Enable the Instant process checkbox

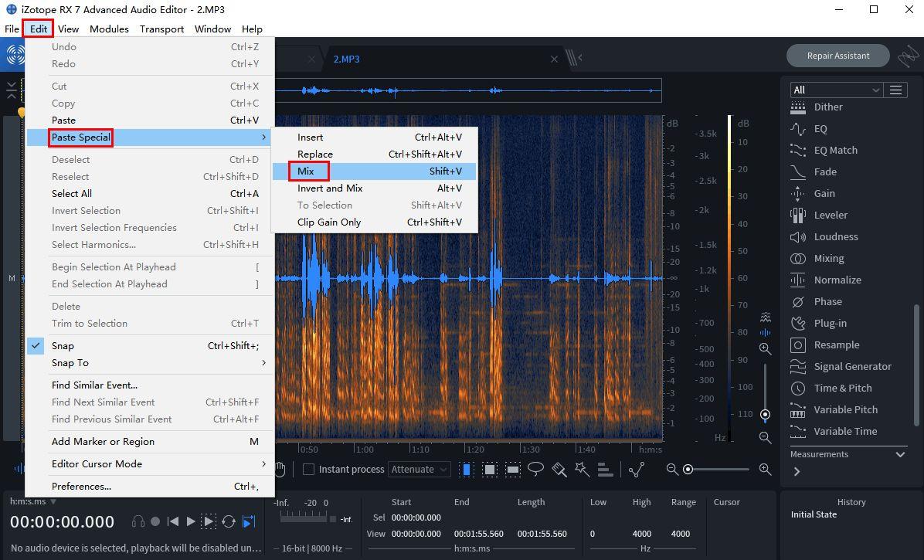pos(308,470)
